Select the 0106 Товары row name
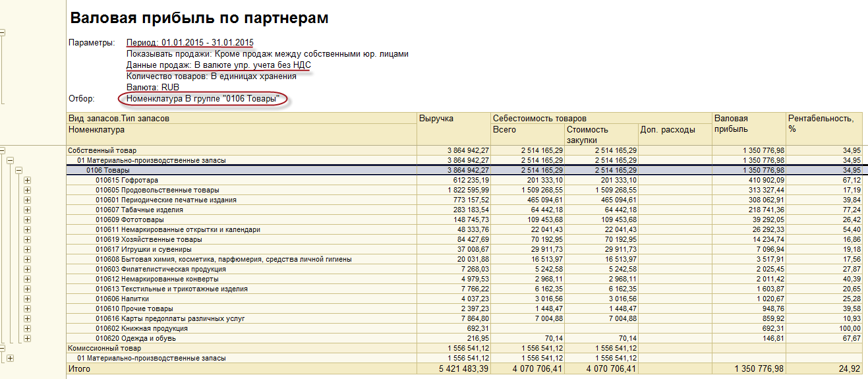 point(108,170)
